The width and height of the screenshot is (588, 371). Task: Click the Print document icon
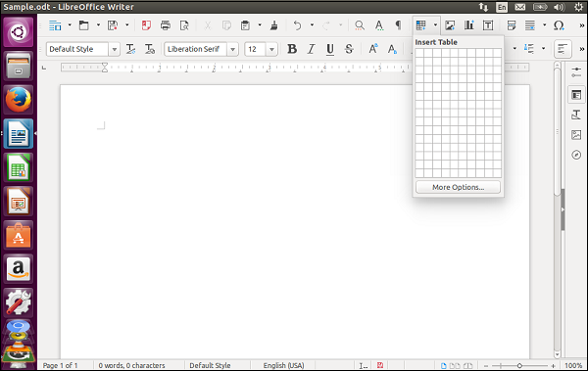click(x=166, y=25)
